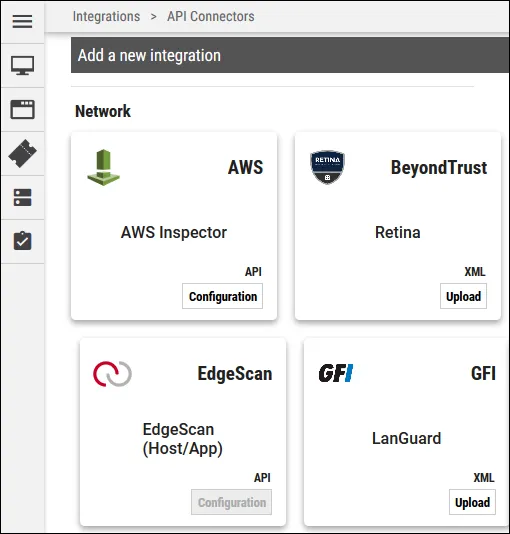Select the clipboard checkmark icon in sidebar
The height and width of the screenshot is (534, 510).
click(22, 241)
